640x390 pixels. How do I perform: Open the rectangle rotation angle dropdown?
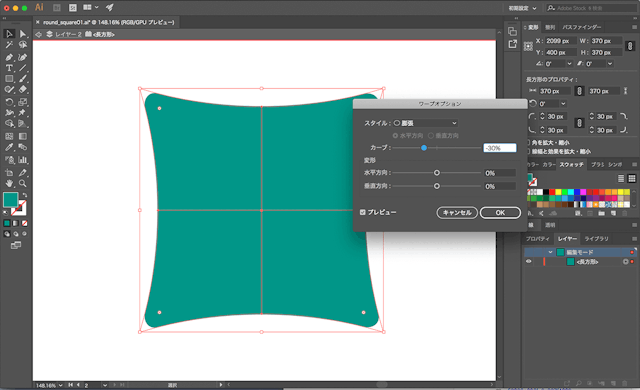563,104
